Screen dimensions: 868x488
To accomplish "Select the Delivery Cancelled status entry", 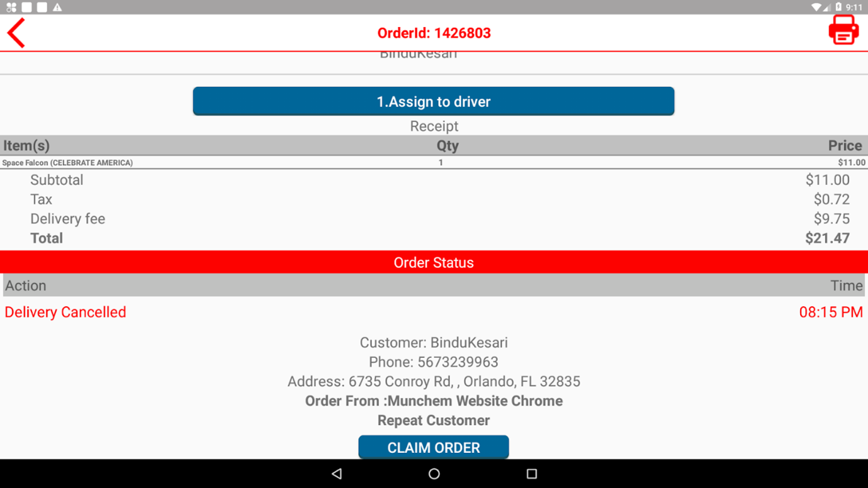I will [65, 312].
